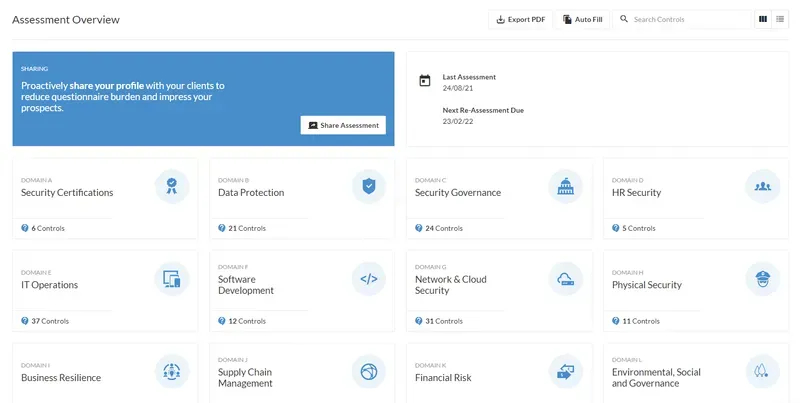Screen dimensions: 800x403
Task: Open the IT Operations domain title
Action: pyautogui.click(x=49, y=285)
